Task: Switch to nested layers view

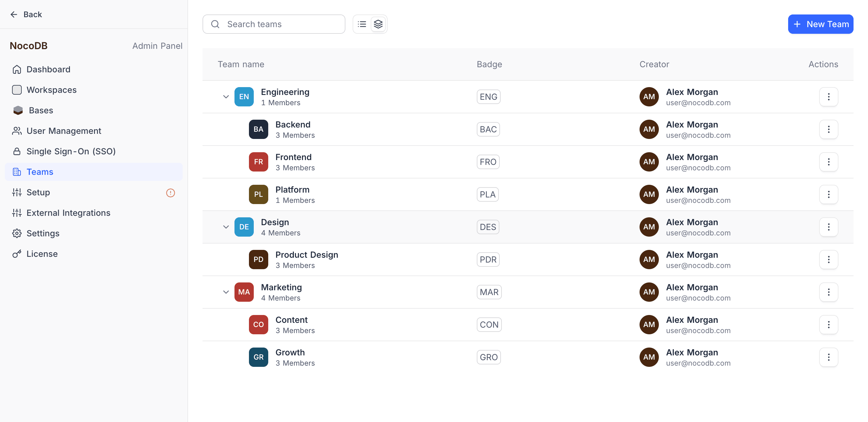Action: pyautogui.click(x=379, y=24)
